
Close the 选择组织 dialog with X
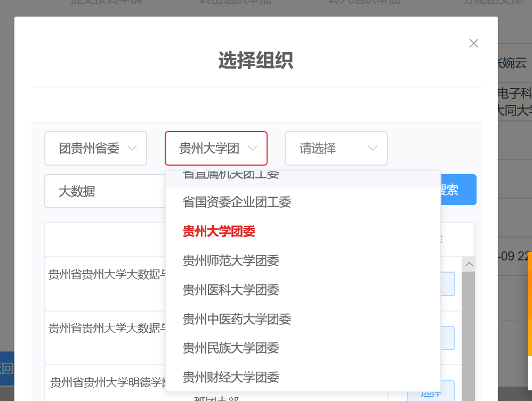click(473, 44)
